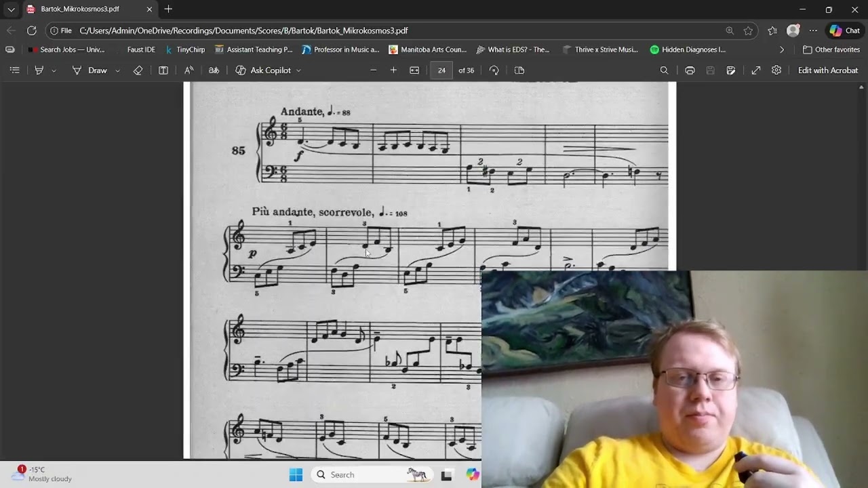Open the Other favorites folder
Viewport: 868px width, 488px height.
(831, 49)
